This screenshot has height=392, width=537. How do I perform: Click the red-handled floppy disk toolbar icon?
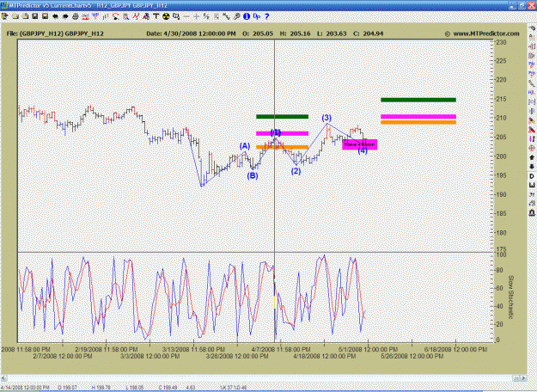point(45,16)
